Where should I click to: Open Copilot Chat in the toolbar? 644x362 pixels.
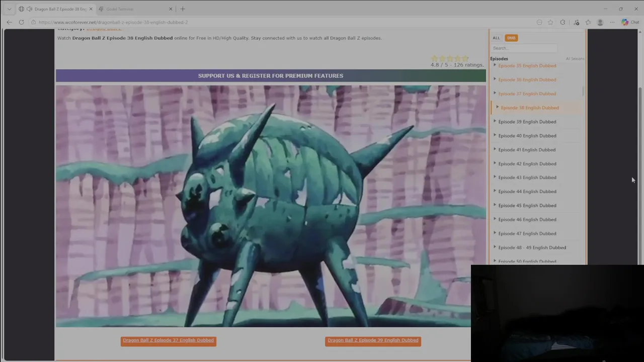[630, 22]
